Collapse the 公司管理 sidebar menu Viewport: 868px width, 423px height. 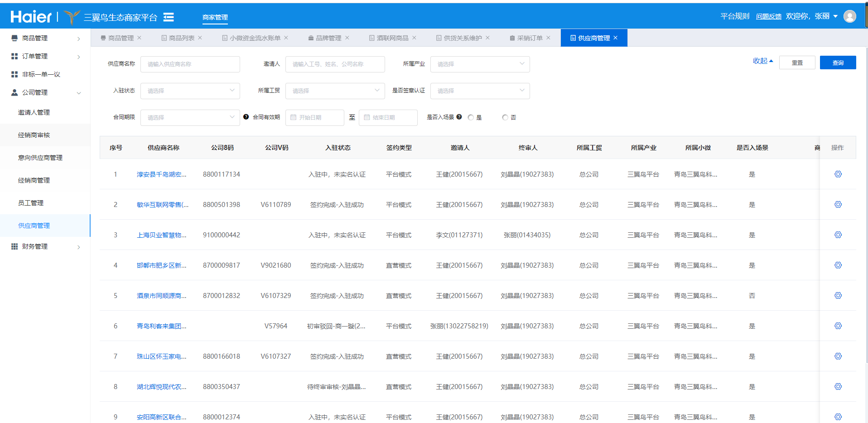point(45,92)
